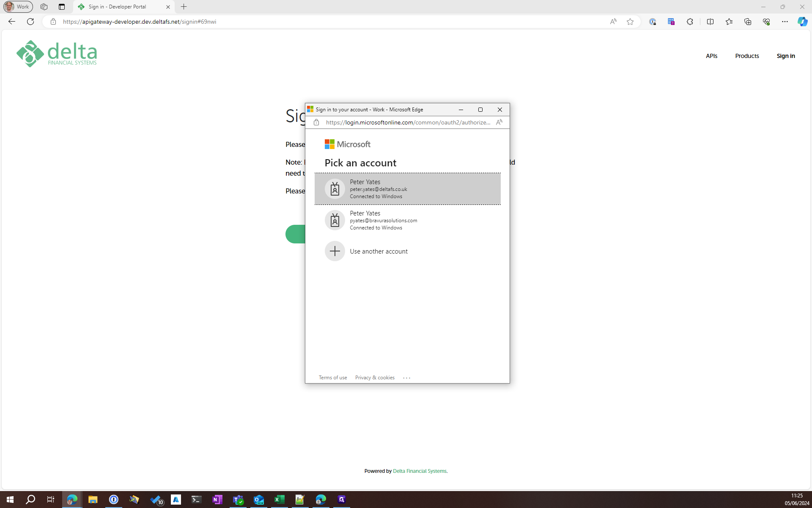Image resolution: width=812 pixels, height=508 pixels.
Task: Click read aloud in the main address bar
Action: 613,22
